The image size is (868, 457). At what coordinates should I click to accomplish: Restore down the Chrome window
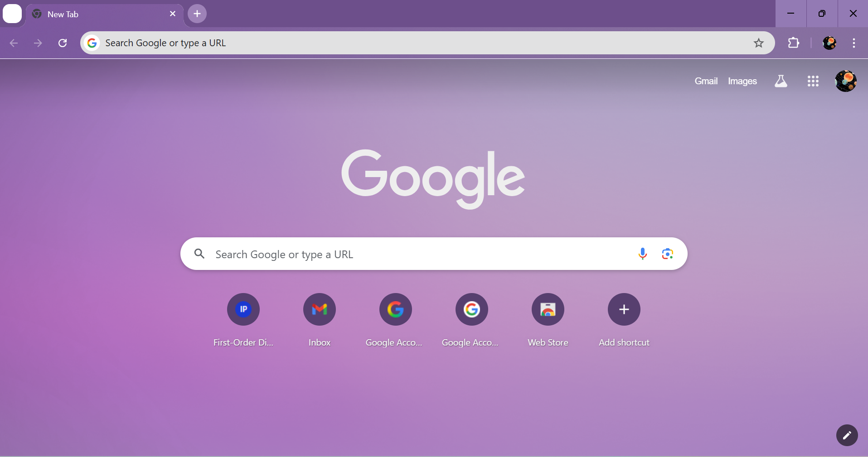tap(822, 14)
